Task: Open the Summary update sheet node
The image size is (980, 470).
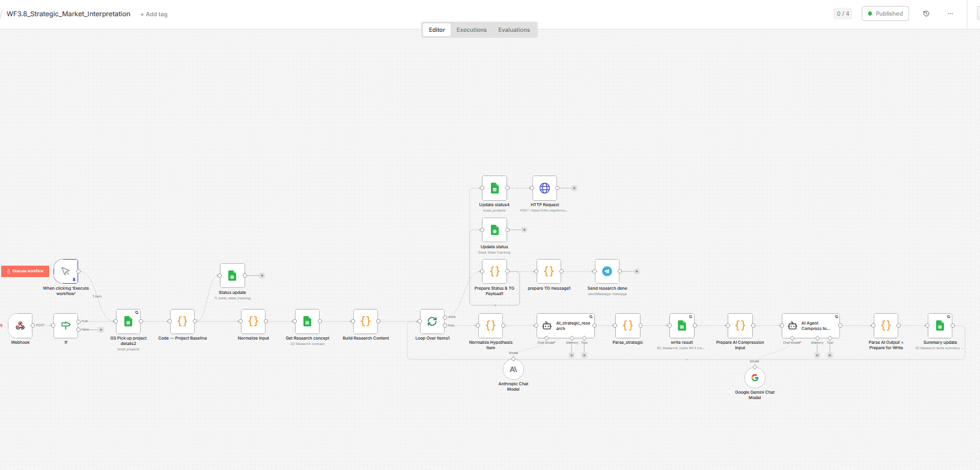Action: (940, 326)
